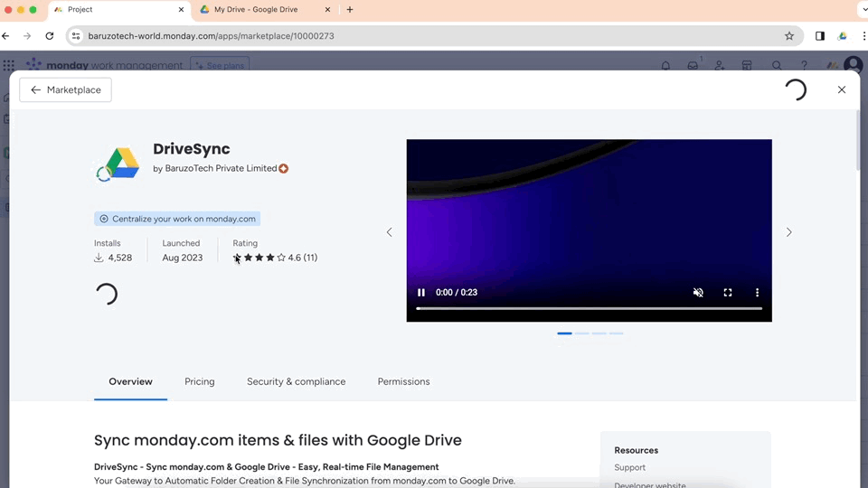Open a new browser tab
The width and height of the screenshot is (868, 488).
350,9
